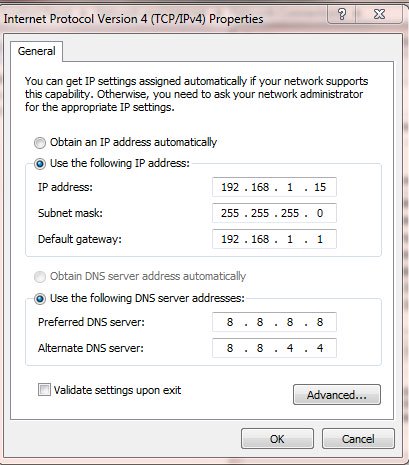This screenshot has width=409, height=465.
Task: Click the IP address input field
Action: point(274,187)
